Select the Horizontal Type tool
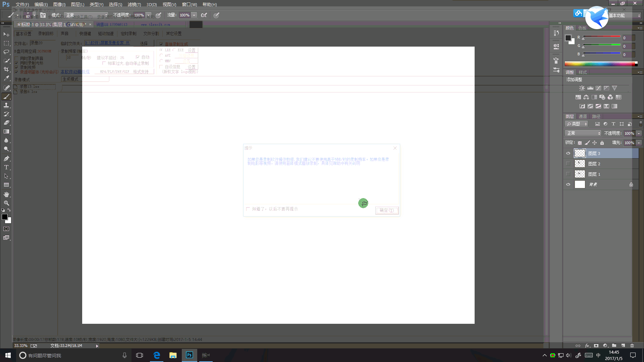 pyautogui.click(x=6, y=167)
